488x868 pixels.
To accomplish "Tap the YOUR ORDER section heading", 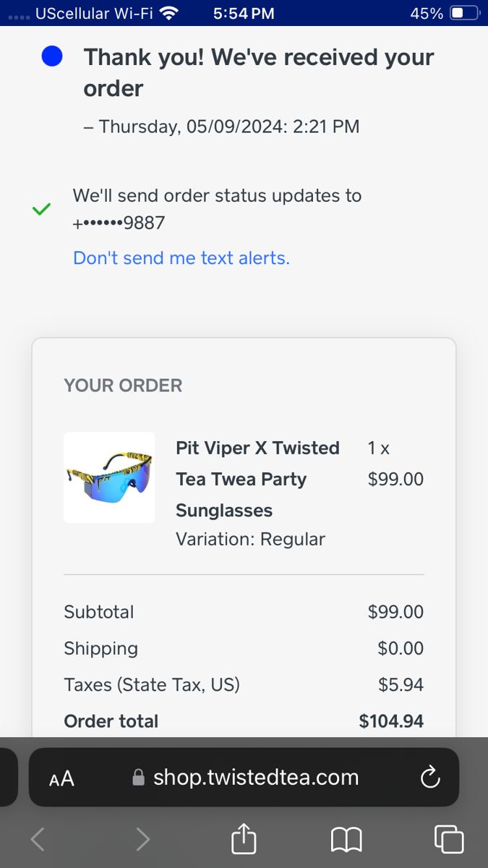I will click(x=123, y=386).
